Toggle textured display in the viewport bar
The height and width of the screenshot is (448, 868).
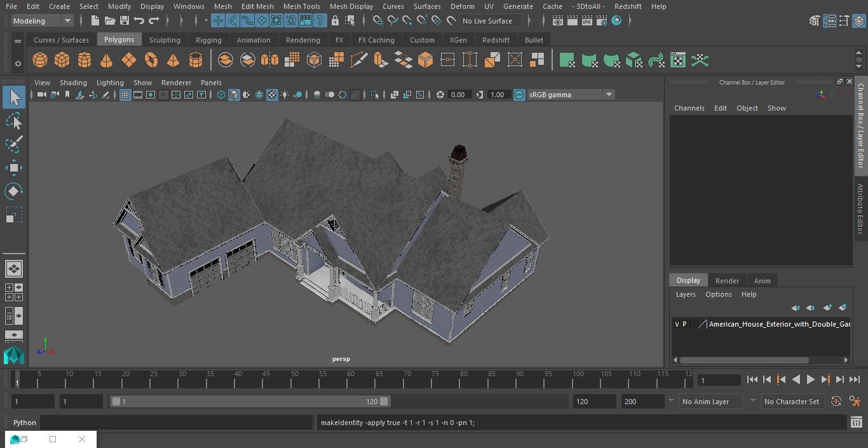point(272,95)
